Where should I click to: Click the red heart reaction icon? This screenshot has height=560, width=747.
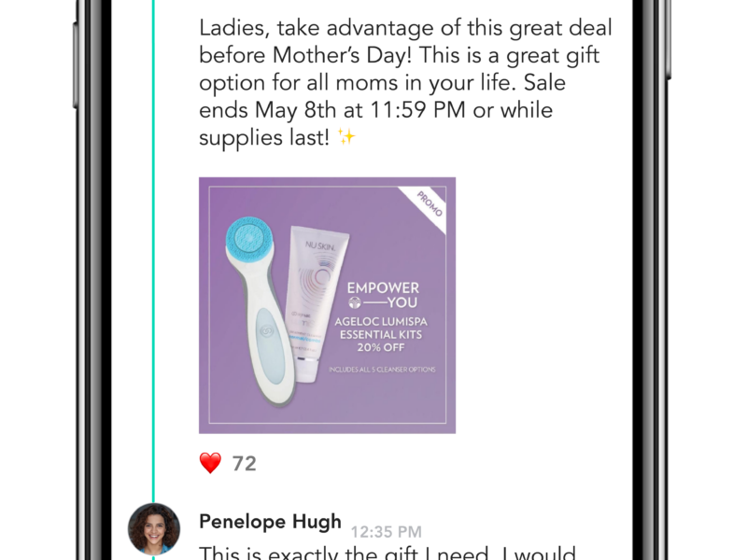tap(210, 463)
